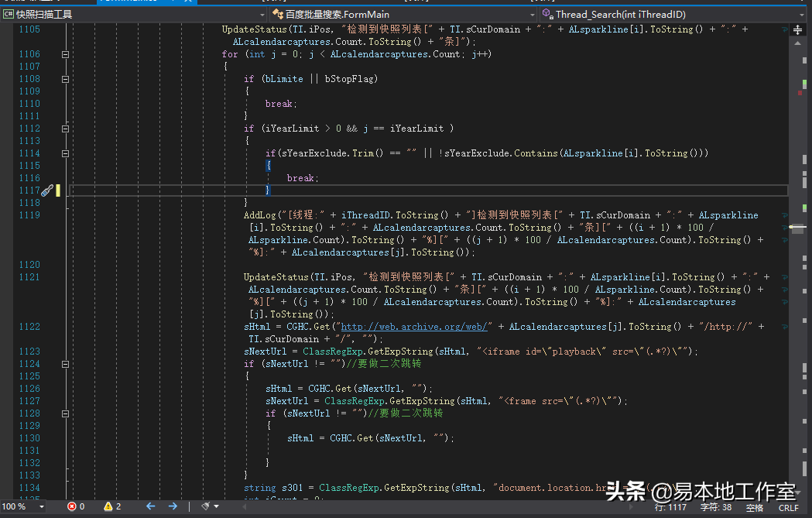Screen dimensions: 812x518
Task: Navigate backward with the left arrow
Action: coord(151,506)
